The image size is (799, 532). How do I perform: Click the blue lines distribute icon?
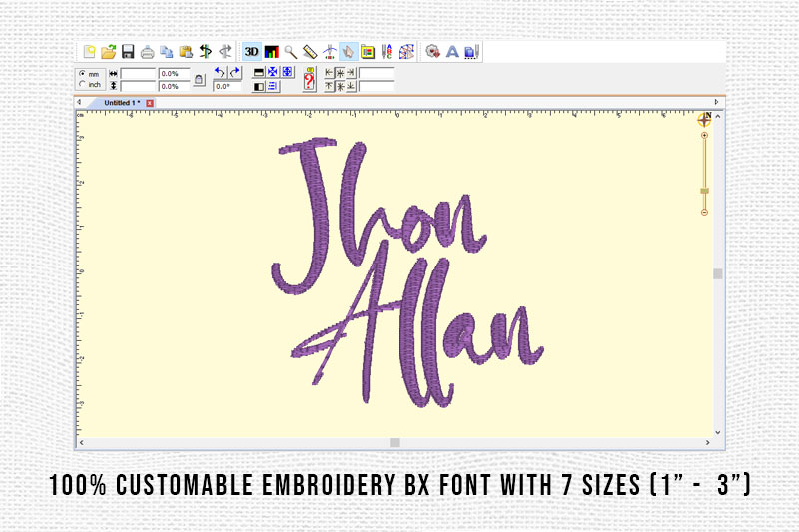click(x=273, y=86)
